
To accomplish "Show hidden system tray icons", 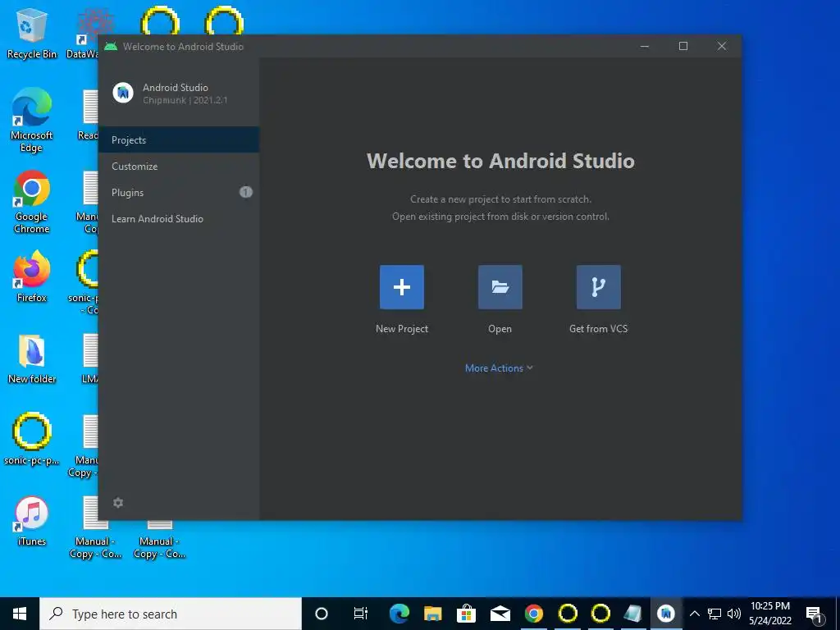I will [x=694, y=614].
